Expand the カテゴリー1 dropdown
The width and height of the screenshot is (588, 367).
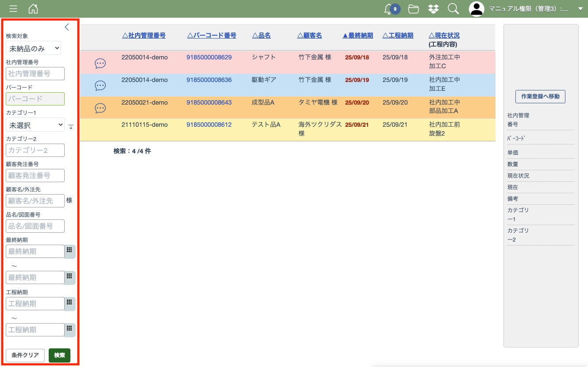pos(35,125)
